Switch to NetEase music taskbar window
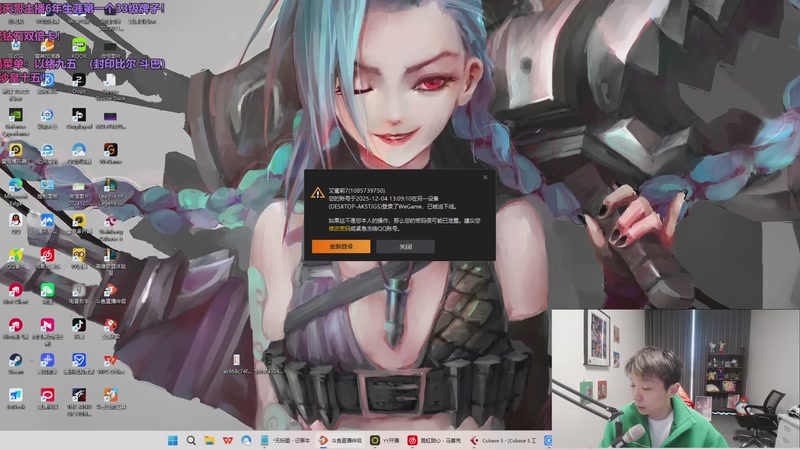800x450 pixels. (x=435, y=440)
